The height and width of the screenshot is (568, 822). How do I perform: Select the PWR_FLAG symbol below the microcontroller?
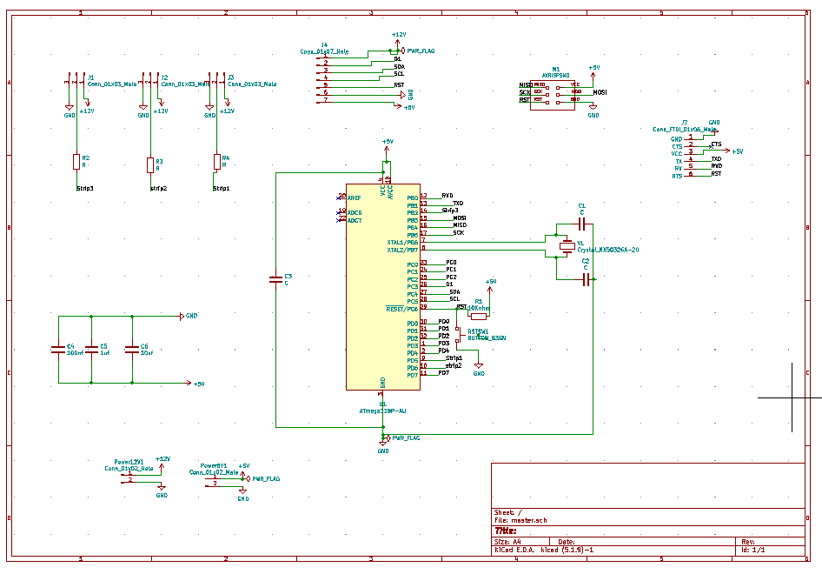[402, 438]
